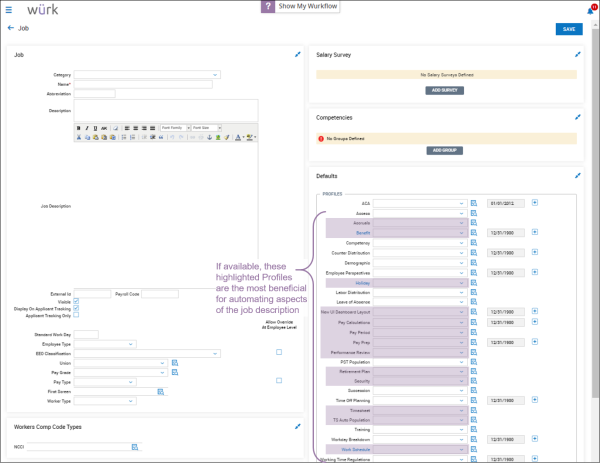Click the SAVE button
Screen dimensions: 600x463
tap(569, 29)
